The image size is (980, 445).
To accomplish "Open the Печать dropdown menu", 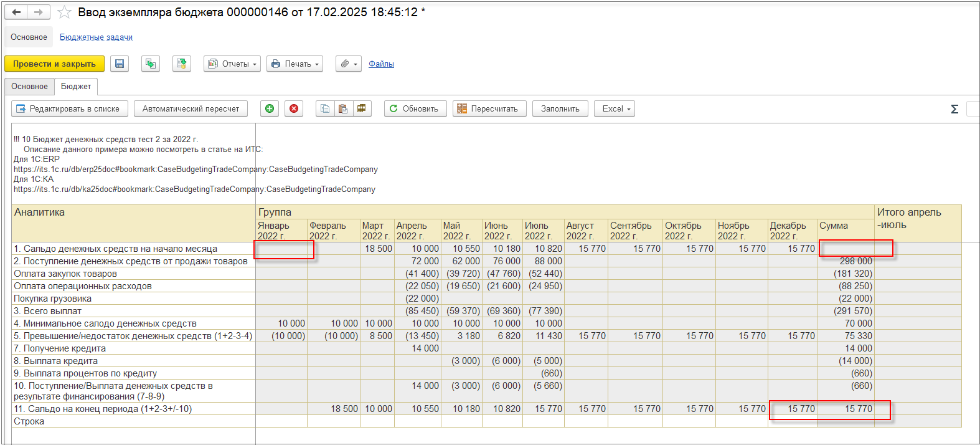I will [294, 64].
